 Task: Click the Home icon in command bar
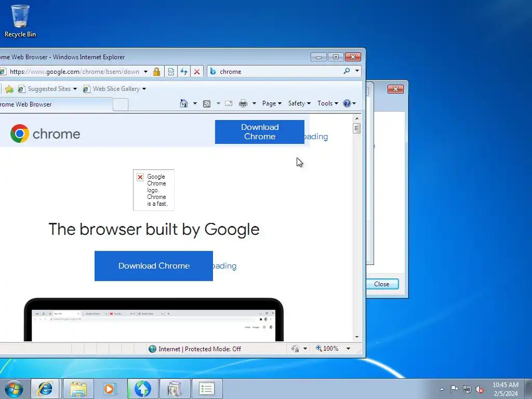click(184, 103)
